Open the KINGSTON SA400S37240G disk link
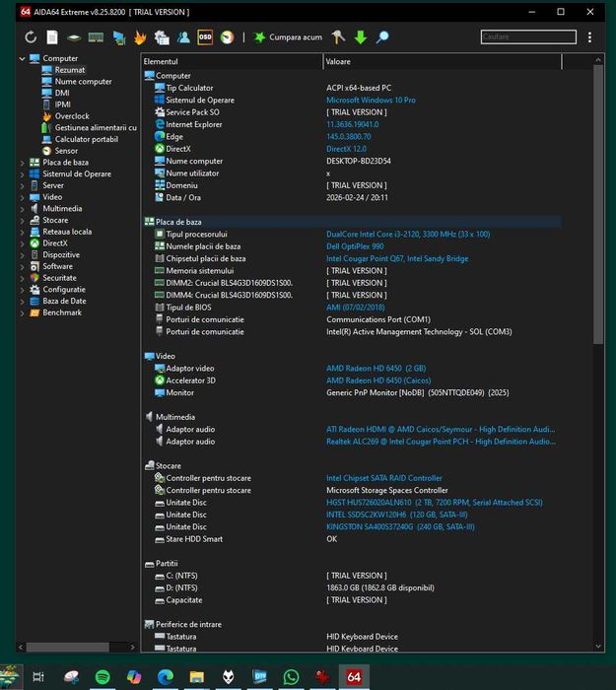This screenshot has width=616, height=690. pos(400,527)
